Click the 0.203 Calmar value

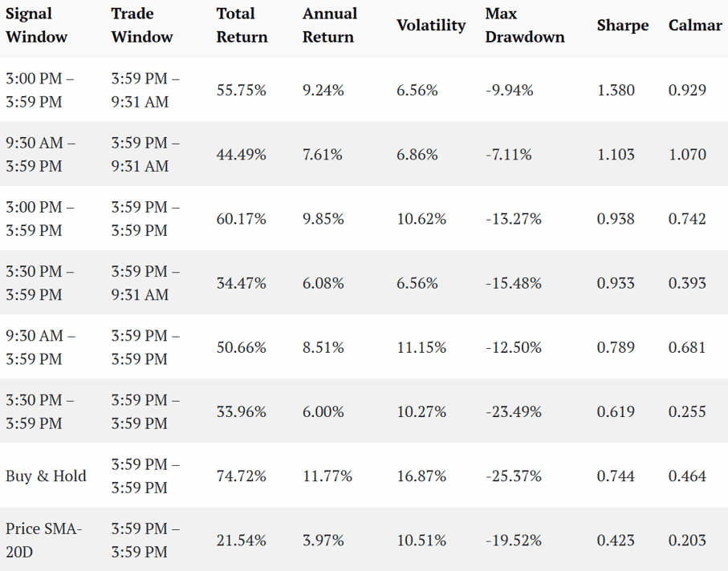pos(687,541)
